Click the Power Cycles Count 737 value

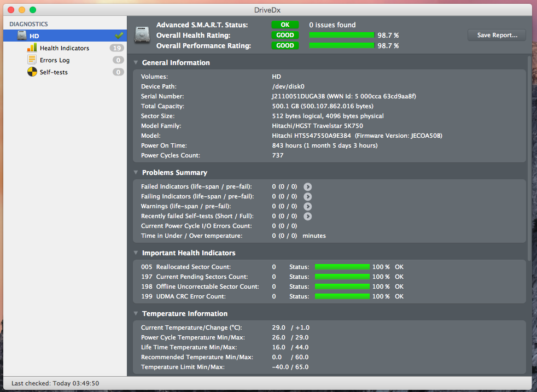coord(278,155)
